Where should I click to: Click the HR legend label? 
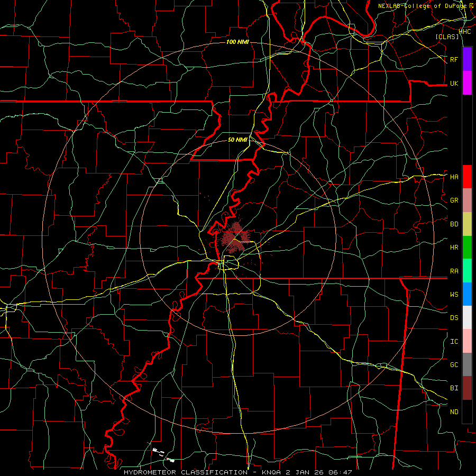tap(454, 248)
